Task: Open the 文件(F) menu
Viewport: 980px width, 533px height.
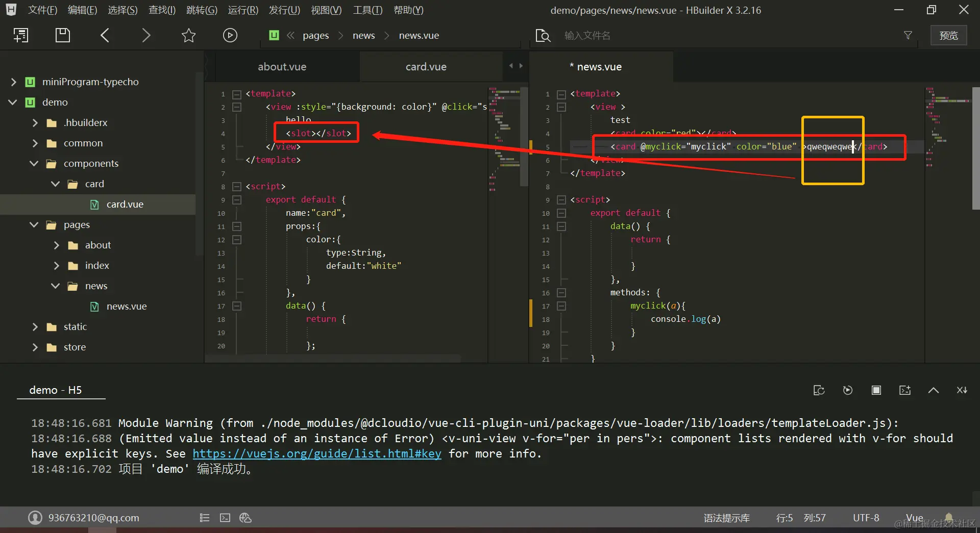Action: coord(42,10)
